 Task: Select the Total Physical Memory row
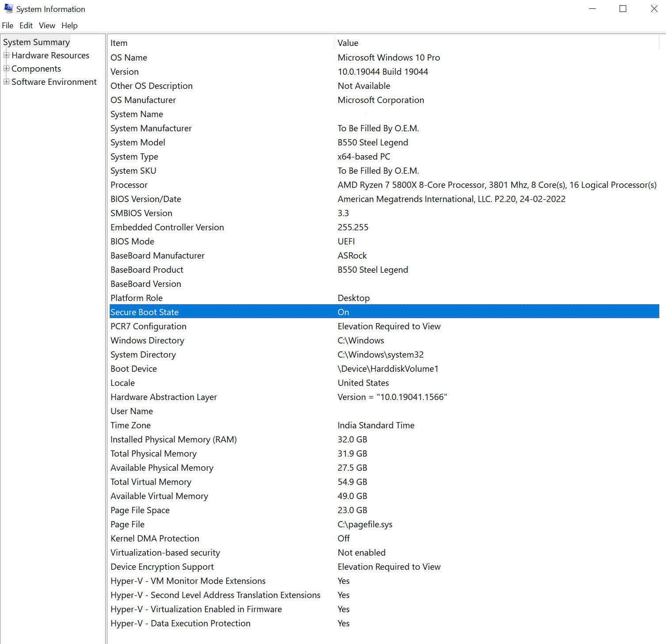(384, 453)
